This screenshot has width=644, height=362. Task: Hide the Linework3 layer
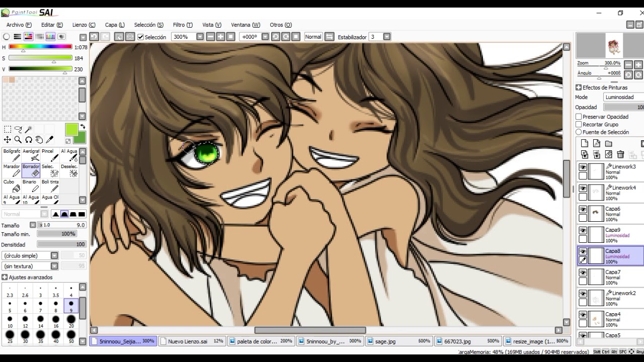click(583, 167)
